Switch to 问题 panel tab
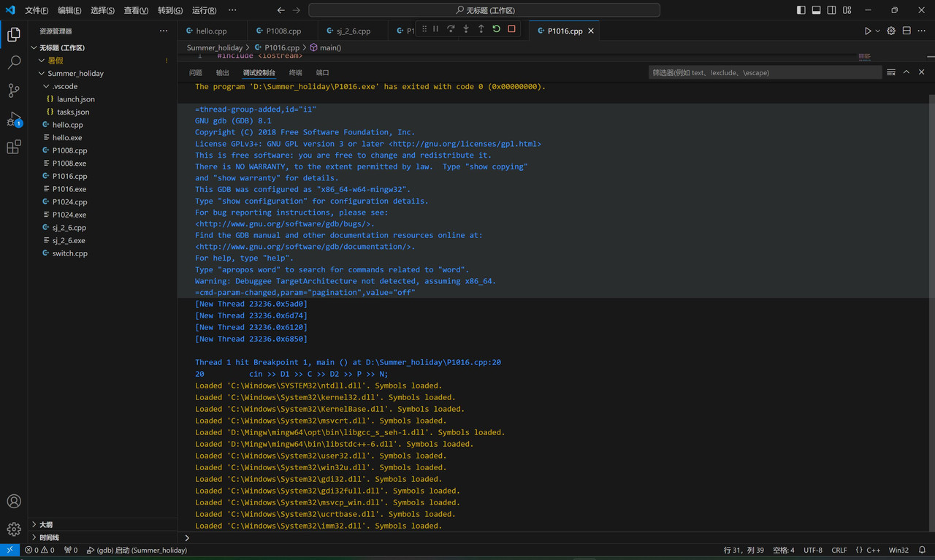The image size is (935, 560). coord(196,72)
